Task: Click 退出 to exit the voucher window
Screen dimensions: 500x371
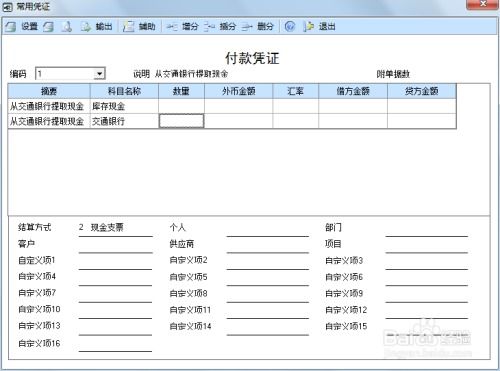Action: click(x=319, y=27)
